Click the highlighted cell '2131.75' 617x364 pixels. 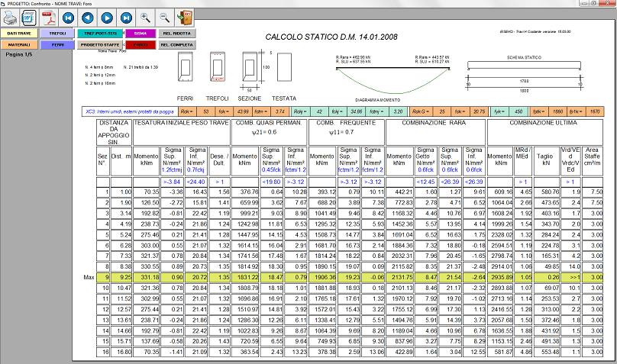tap(399, 277)
